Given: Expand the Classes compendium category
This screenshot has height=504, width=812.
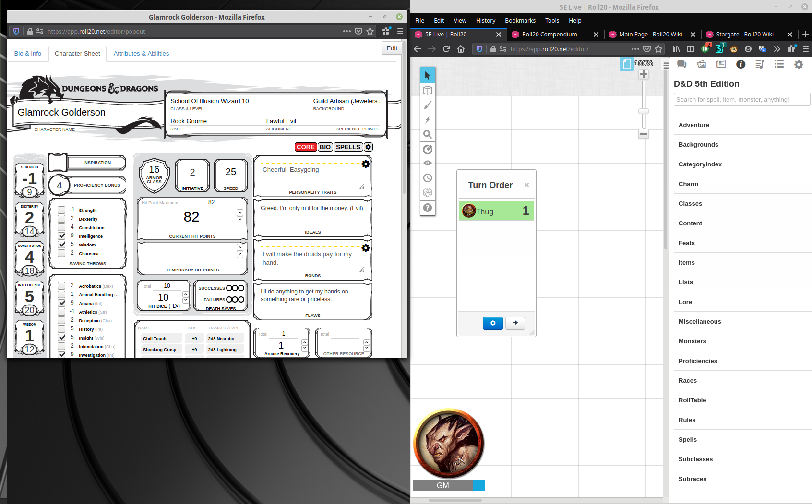Looking at the screenshot, I should coord(690,204).
